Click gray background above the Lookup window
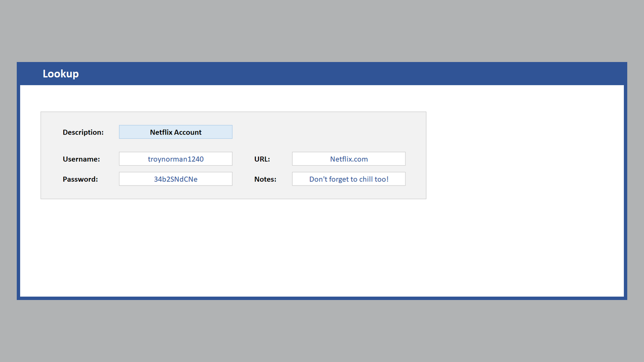Image resolution: width=644 pixels, height=362 pixels. (x=321, y=31)
